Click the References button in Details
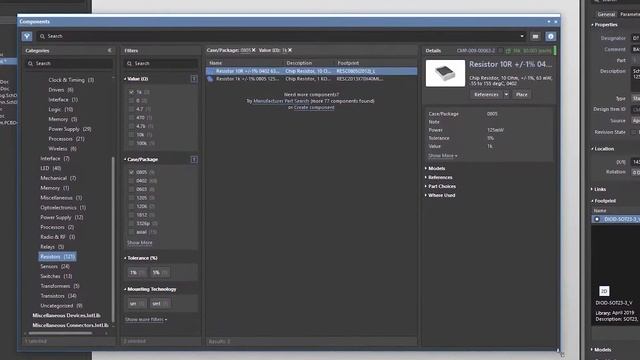This screenshot has width=640, height=360. [487, 95]
